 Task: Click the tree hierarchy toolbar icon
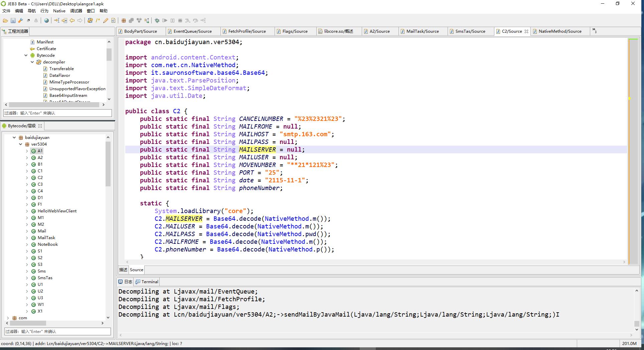(147, 21)
